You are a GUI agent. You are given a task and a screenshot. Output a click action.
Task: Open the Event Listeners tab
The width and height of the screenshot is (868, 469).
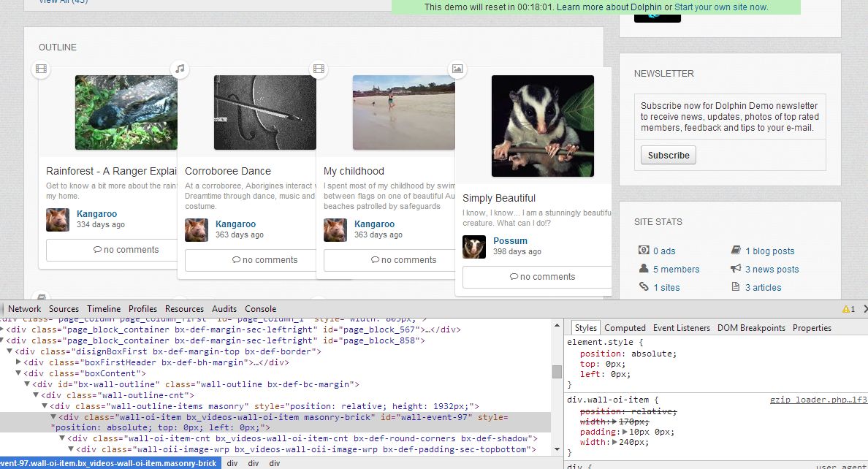pos(681,328)
